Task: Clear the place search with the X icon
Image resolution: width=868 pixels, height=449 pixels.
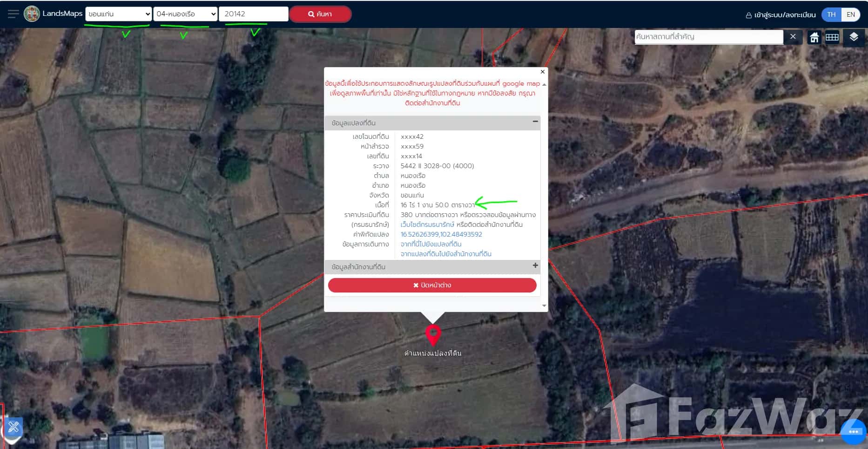Action: 793,37
